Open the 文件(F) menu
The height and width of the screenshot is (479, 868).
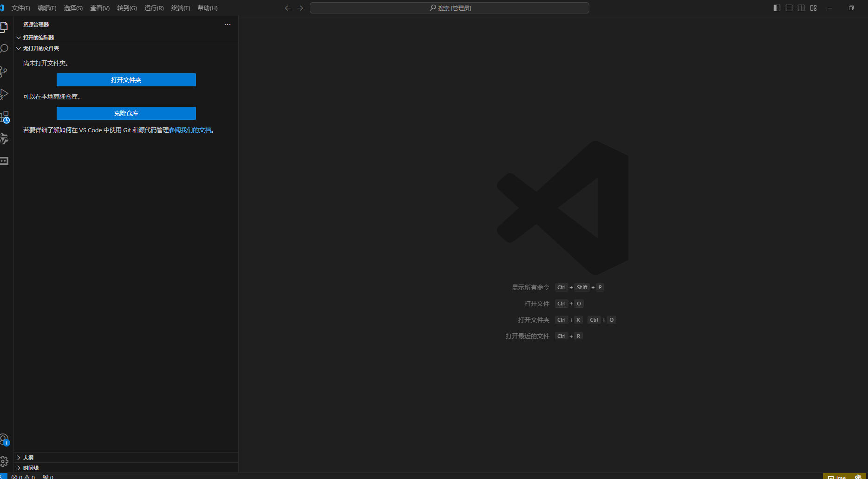click(x=21, y=8)
